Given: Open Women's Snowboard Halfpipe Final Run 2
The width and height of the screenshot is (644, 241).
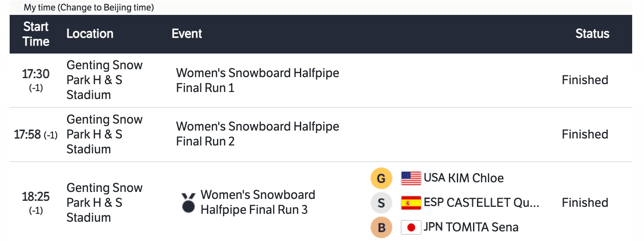Looking at the screenshot, I should click(257, 134).
